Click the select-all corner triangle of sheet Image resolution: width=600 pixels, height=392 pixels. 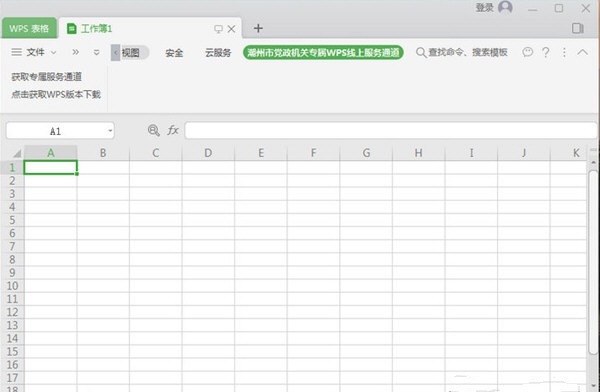tap(17, 154)
